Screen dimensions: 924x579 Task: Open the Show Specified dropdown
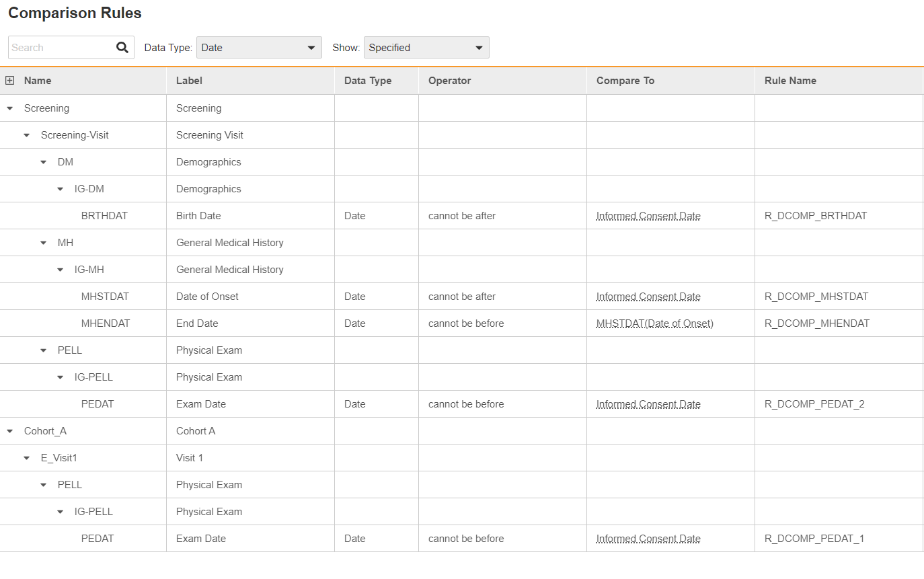pyautogui.click(x=426, y=48)
